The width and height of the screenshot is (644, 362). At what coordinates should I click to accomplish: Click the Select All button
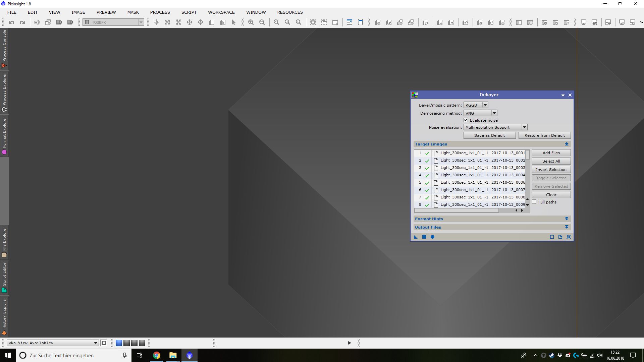point(551,161)
